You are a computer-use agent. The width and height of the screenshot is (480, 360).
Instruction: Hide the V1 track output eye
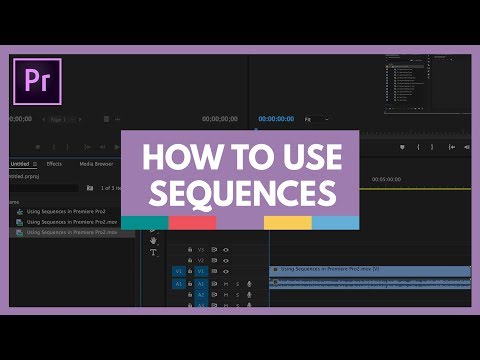[226, 271]
